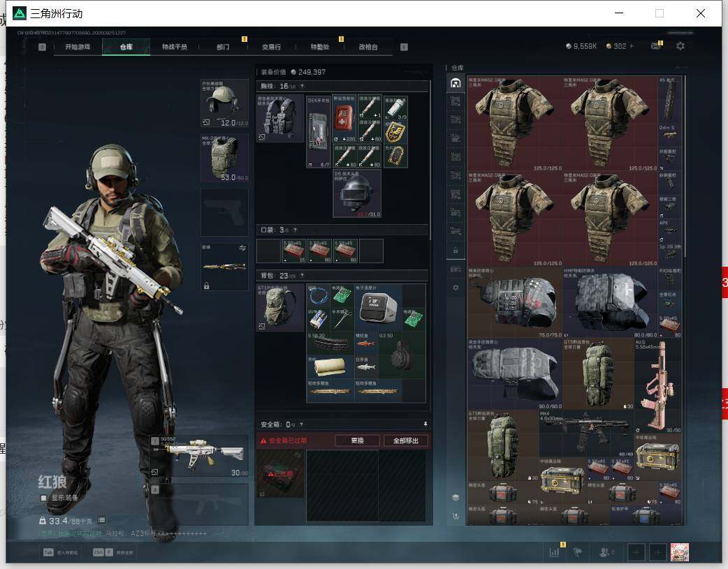The height and width of the screenshot is (569, 728).
Task: Click the auto-sort icon at sidebar bottom
Action: [x=456, y=516]
